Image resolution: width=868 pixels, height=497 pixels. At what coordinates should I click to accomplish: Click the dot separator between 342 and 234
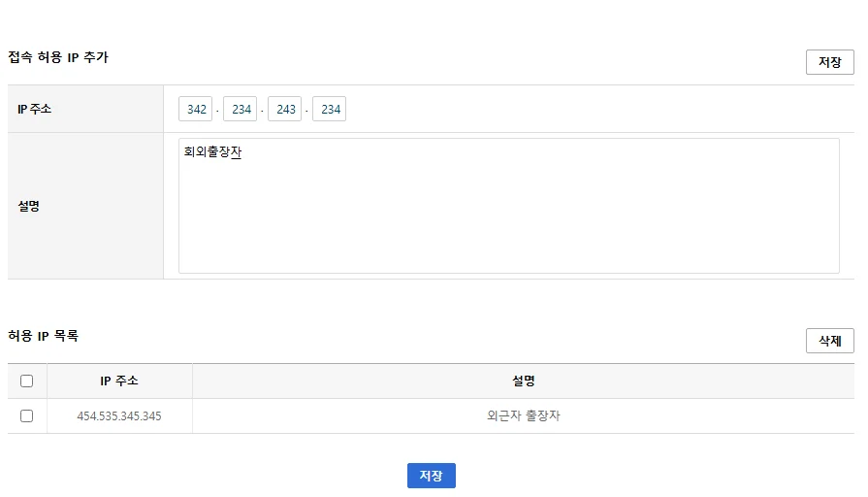[x=218, y=111]
